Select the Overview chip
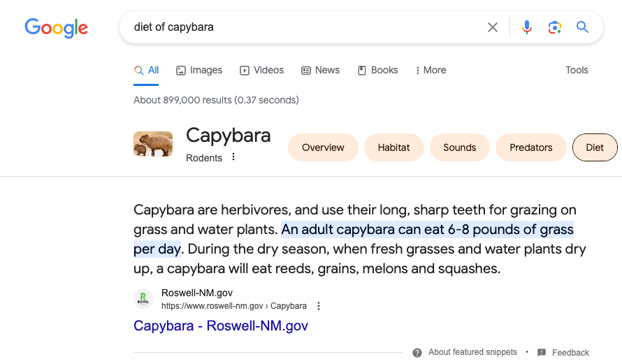622x364 pixels. click(x=323, y=147)
